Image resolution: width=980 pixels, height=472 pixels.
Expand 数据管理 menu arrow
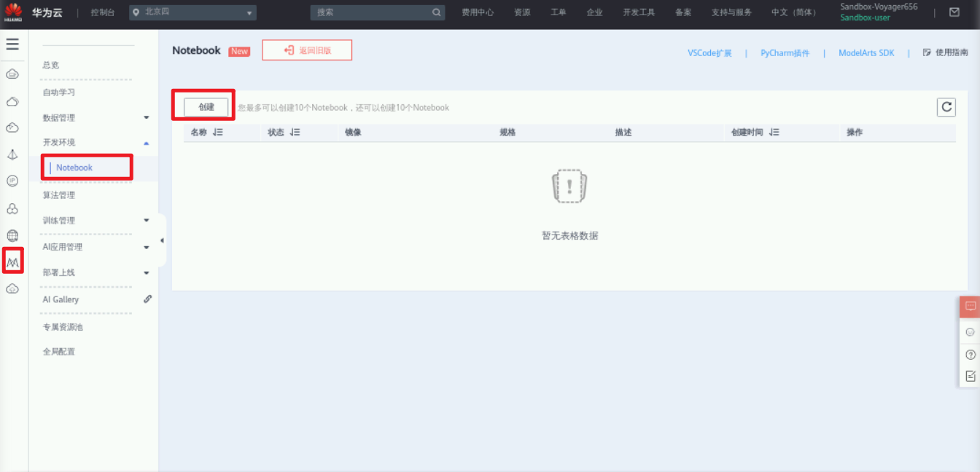(x=146, y=118)
